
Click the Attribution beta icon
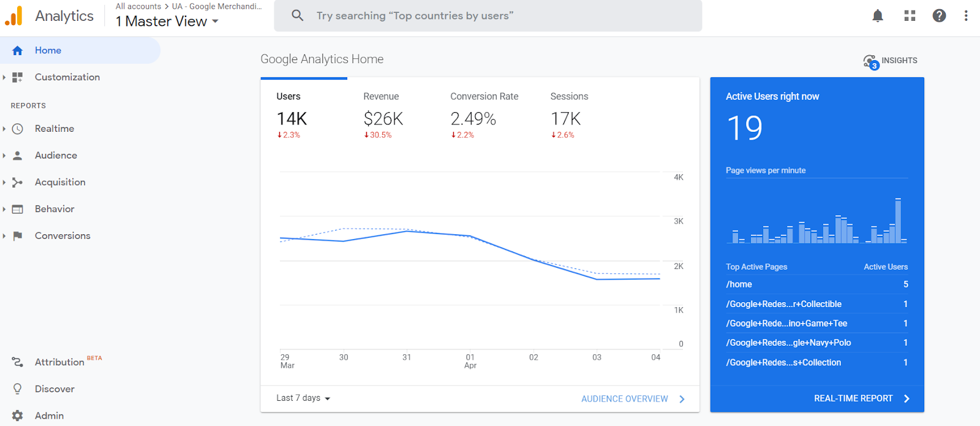(18, 362)
